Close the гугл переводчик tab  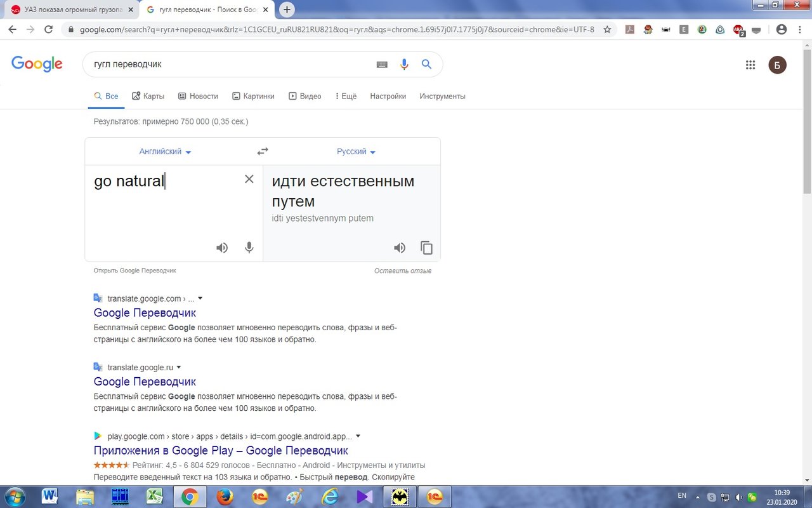(x=266, y=10)
